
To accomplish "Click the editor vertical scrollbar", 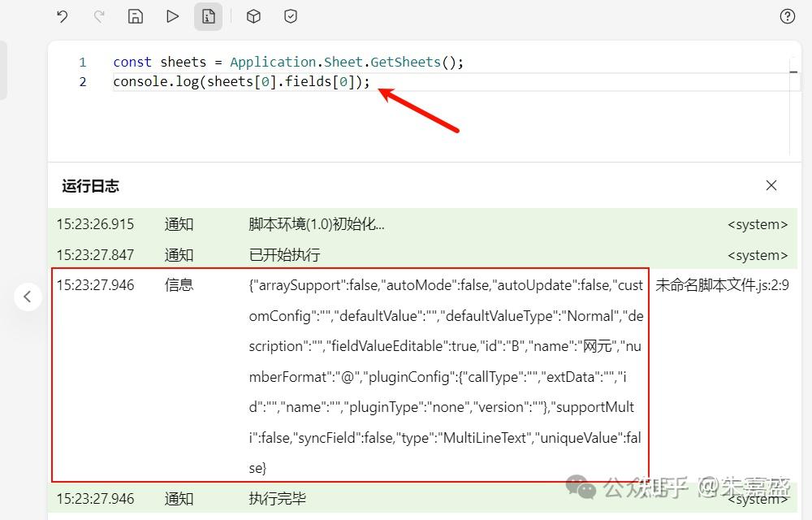I will [x=794, y=106].
